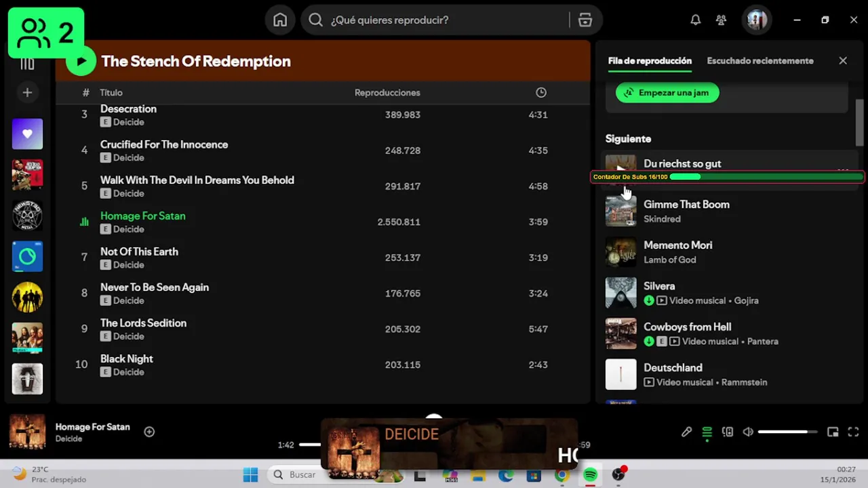
Task: Open the miniplayer icon
Action: (x=833, y=432)
